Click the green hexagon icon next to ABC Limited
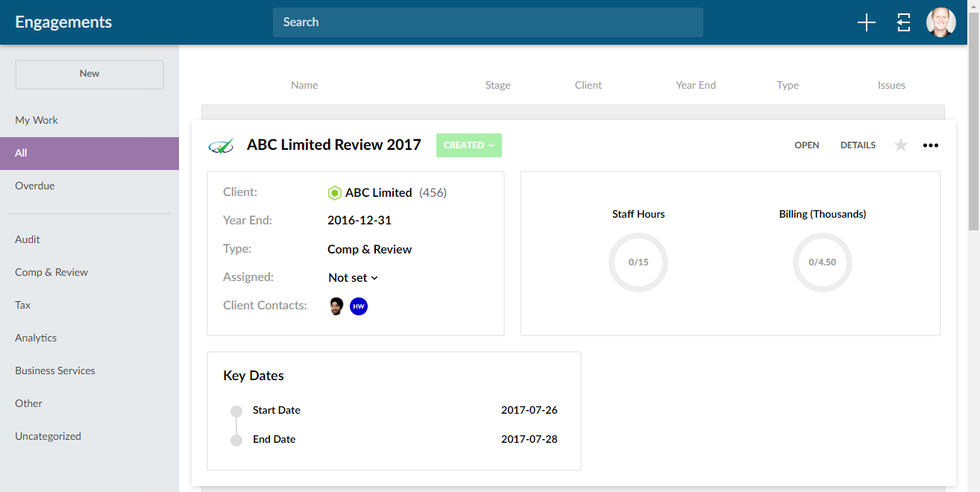Screen dimensions: 980x492 334,192
